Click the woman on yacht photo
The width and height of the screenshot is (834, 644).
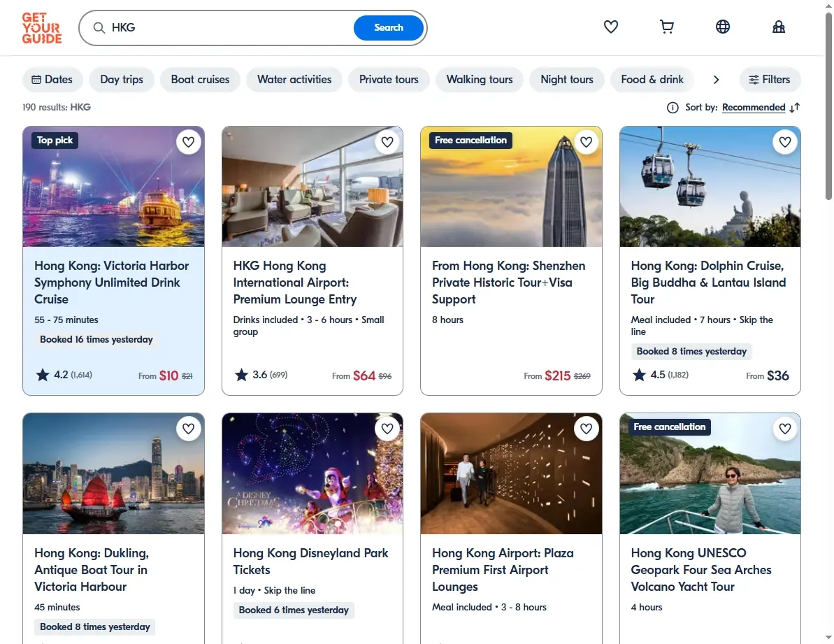coord(710,474)
